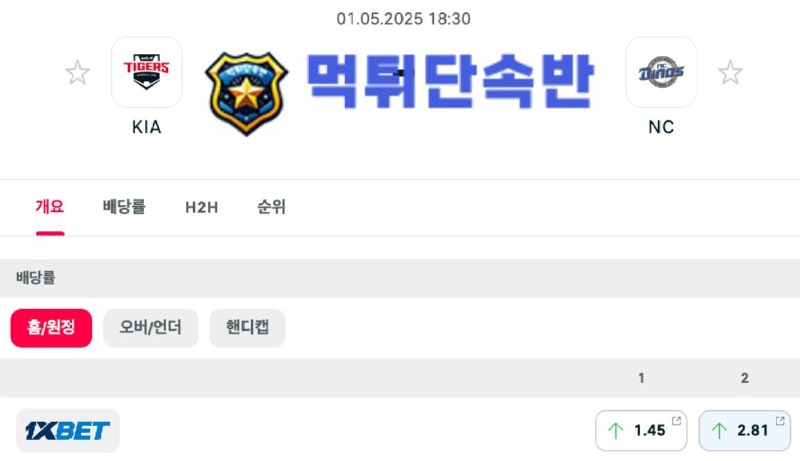Click the 1.45 home odds box
Image resolution: width=800 pixels, height=461 pixels.
[x=641, y=430]
